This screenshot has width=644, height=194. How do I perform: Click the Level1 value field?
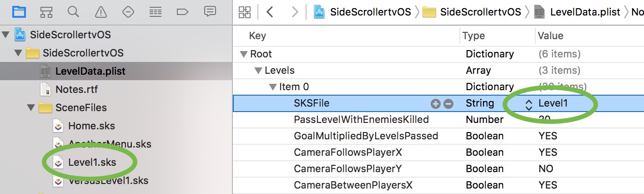tap(553, 103)
